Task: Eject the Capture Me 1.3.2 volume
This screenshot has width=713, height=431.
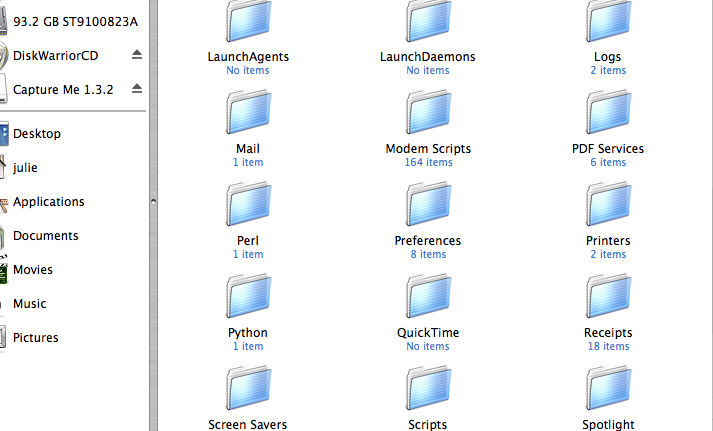Action: point(137,89)
